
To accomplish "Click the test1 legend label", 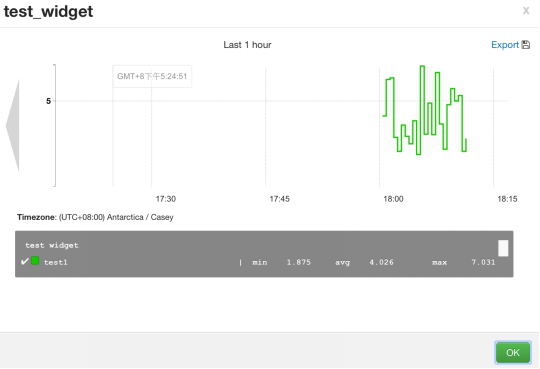I will pos(56,262).
